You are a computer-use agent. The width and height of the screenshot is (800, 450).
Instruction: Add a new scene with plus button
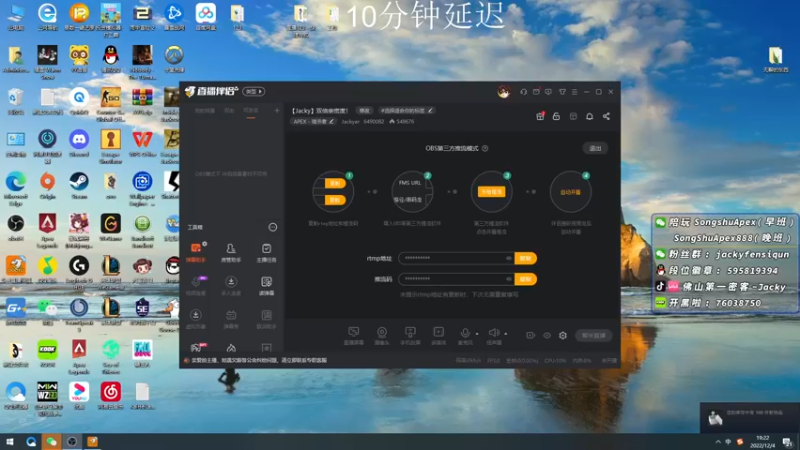(277, 110)
